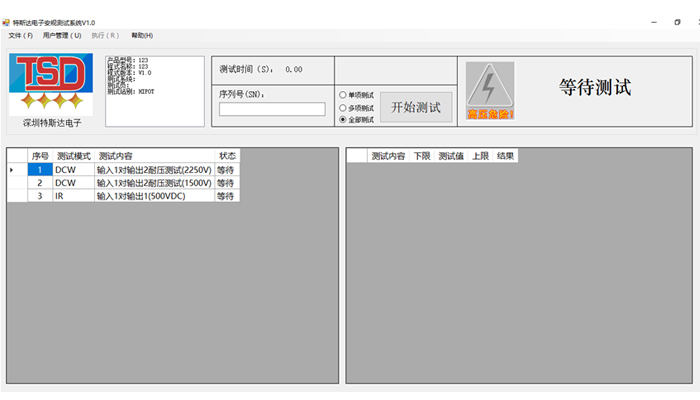Select the 全部测试 radio button
Screen dimensions: 700x400
(344, 120)
